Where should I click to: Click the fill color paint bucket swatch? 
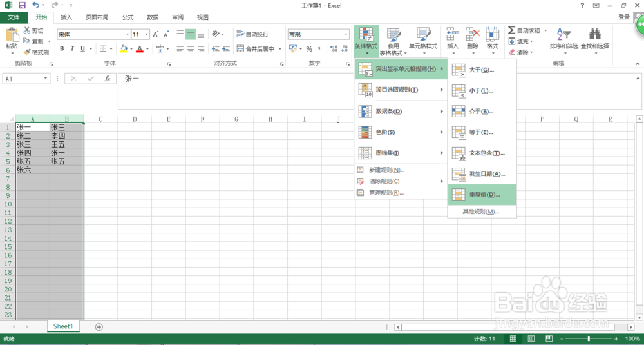tap(124, 49)
